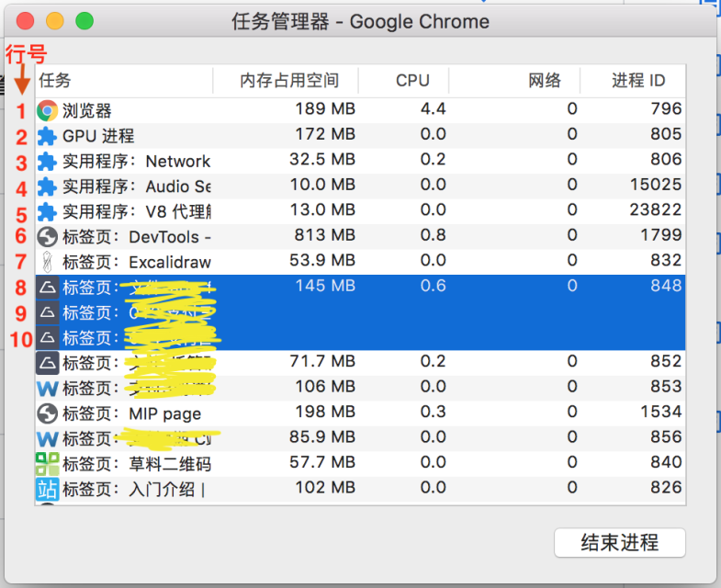Click the 32.5 MB memory value
This screenshot has width=721, height=588.
coord(322,160)
